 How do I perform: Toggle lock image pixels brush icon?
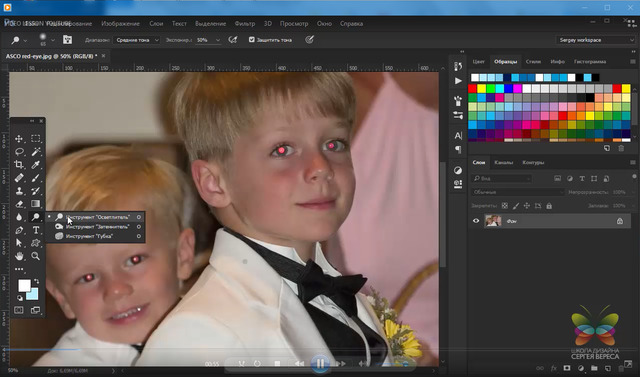pos(516,206)
